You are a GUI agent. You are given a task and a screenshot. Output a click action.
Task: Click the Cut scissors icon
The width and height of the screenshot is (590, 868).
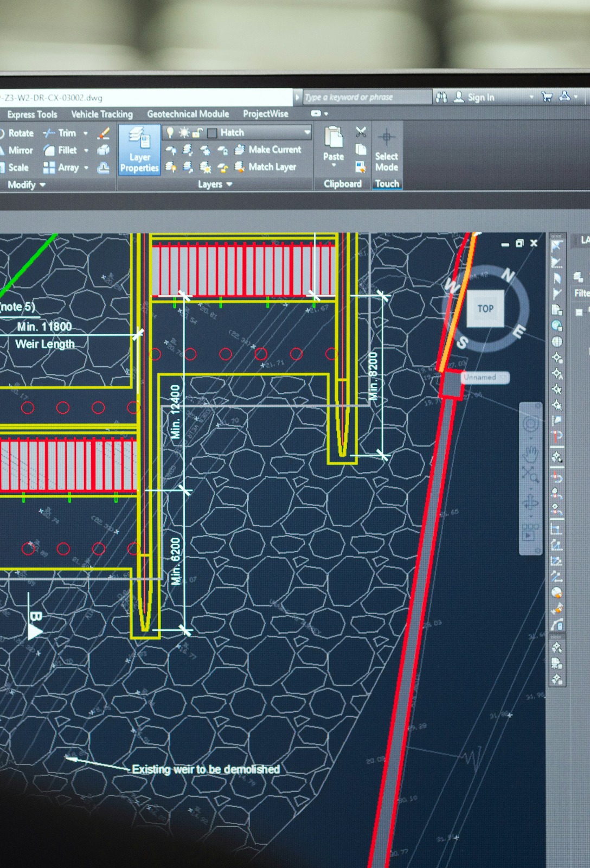click(x=361, y=132)
